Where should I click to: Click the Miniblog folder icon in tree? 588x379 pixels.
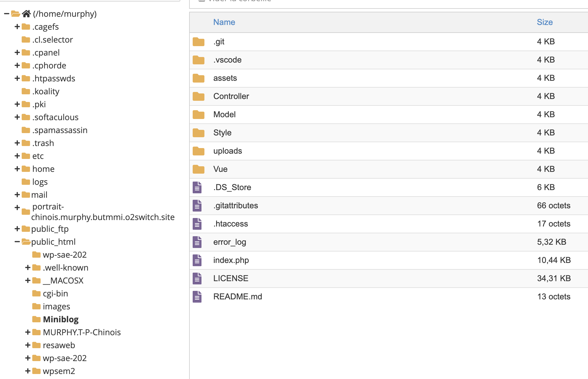(x=36, y=319)
